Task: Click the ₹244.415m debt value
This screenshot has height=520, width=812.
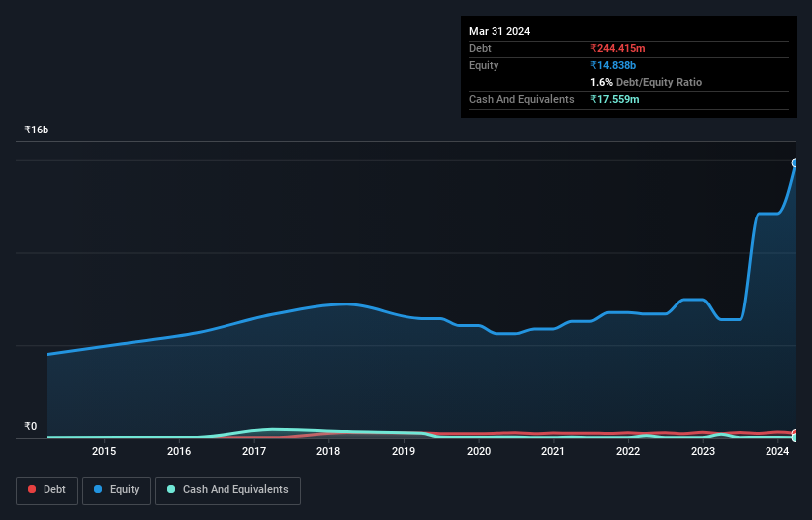Action: click(x=618, y=48)
